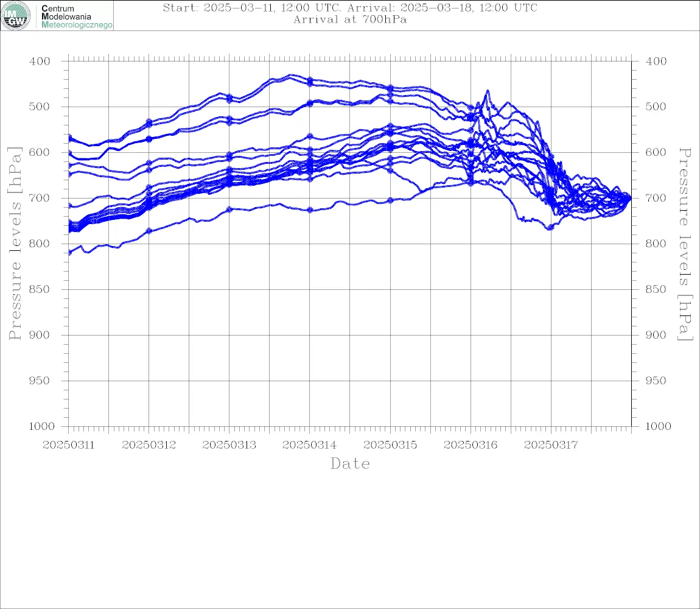Click the left axis 950 label
The height and width of the screenshot is (609, 700).
[x=40, y=380]
